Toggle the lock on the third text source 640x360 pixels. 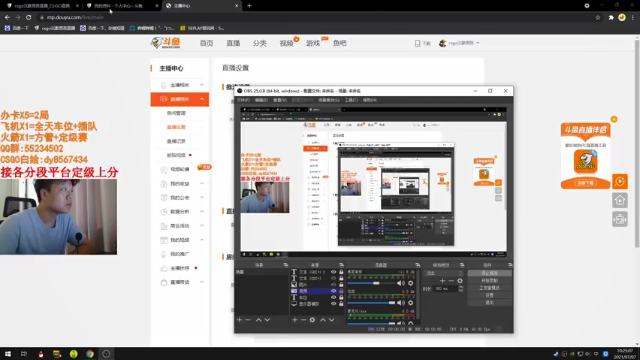click(341, 298)
